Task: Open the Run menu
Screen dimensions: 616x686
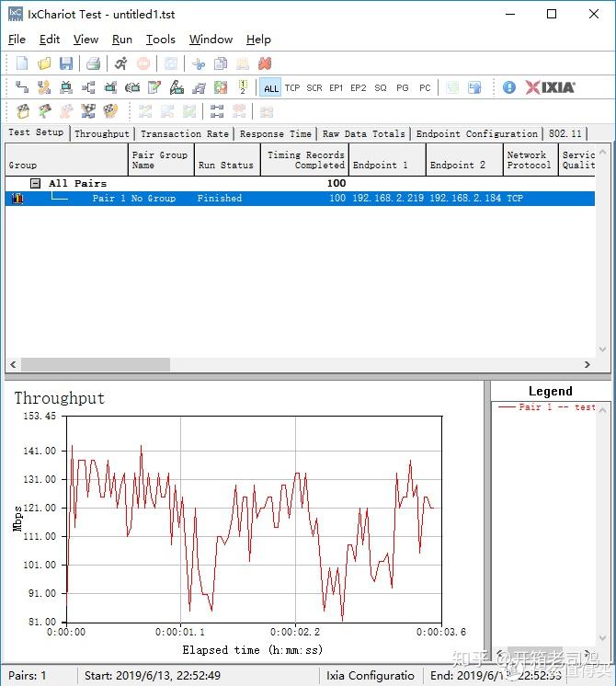Action: point(122,40)
